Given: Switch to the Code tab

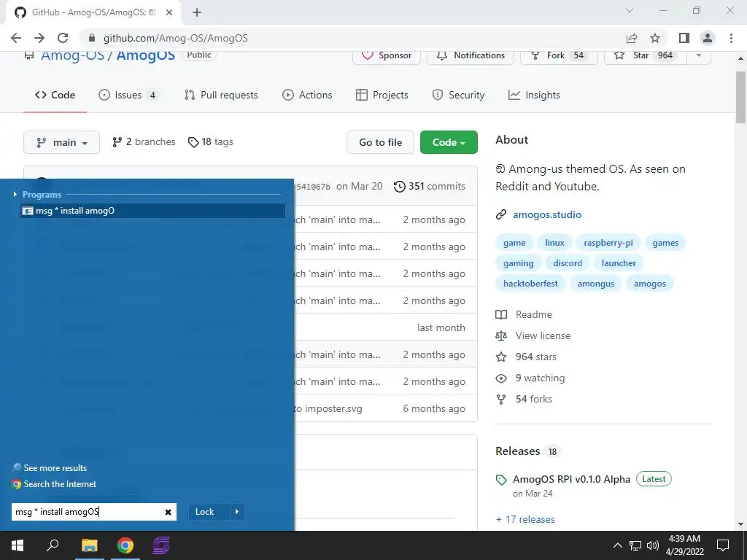Looking at the screenshot, I should (55, 96).
